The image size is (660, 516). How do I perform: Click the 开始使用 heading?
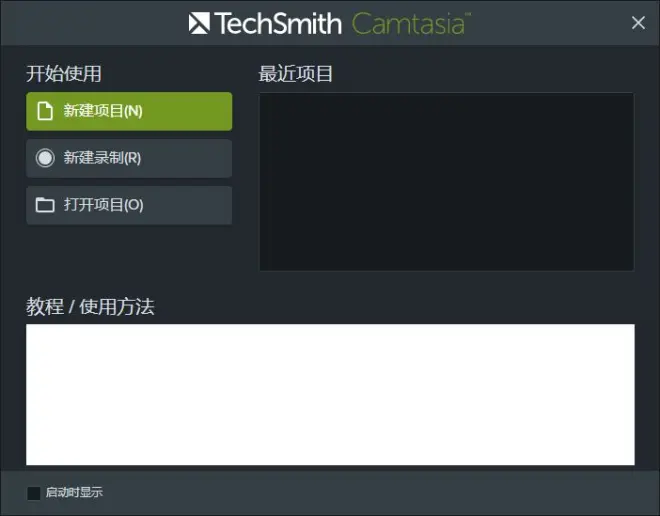(64, 74)
